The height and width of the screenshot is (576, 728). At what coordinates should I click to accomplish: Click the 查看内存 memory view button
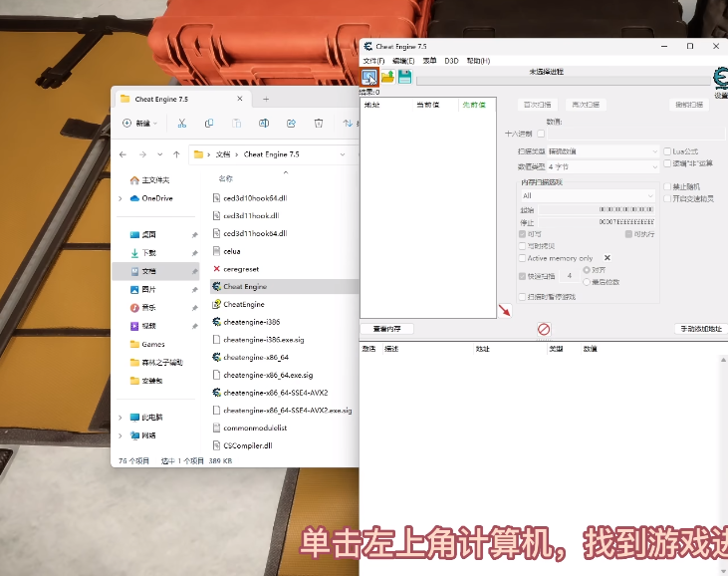coord(386,329)
